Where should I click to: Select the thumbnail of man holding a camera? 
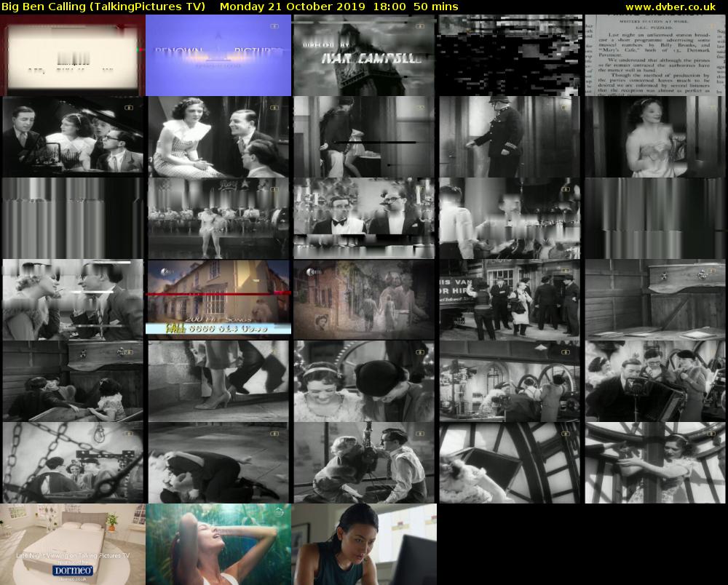point(654,381)
